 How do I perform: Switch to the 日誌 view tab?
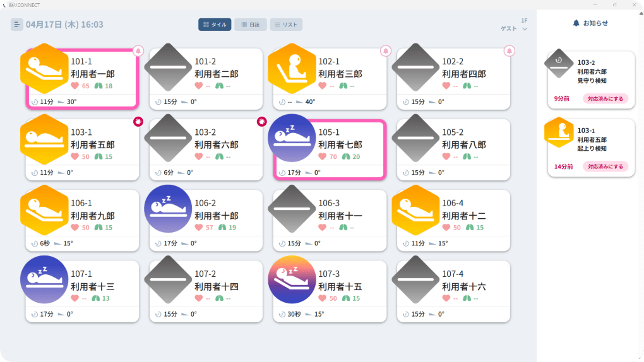251,25
